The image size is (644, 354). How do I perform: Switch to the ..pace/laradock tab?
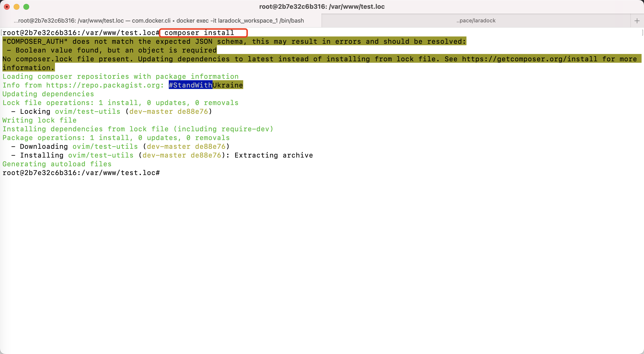pyautogui.click(x=475, y=21)
